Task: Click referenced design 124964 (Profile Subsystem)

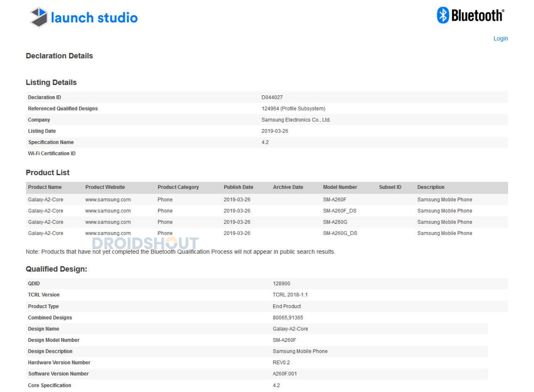Action: (293, 108)
